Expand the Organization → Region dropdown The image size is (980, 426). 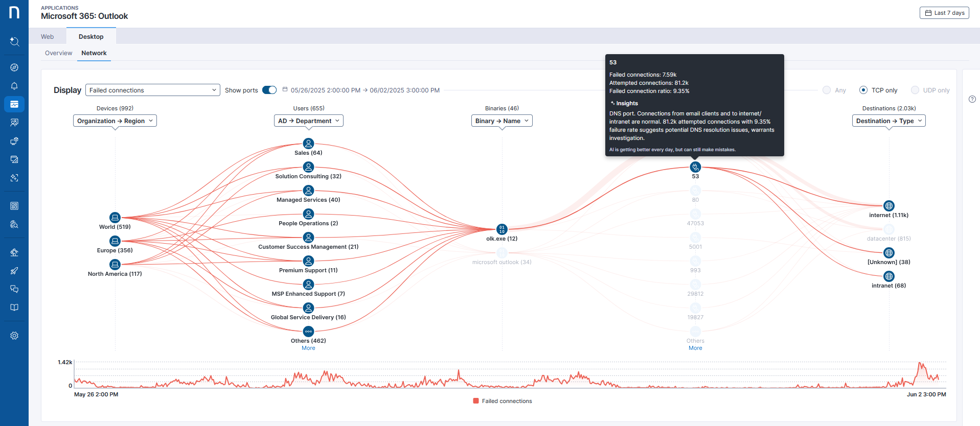click(x=115, y=121)
